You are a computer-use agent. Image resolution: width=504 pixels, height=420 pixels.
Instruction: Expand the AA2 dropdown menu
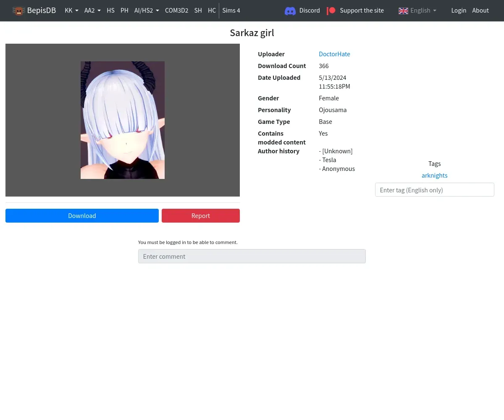[x=92, y=10]
